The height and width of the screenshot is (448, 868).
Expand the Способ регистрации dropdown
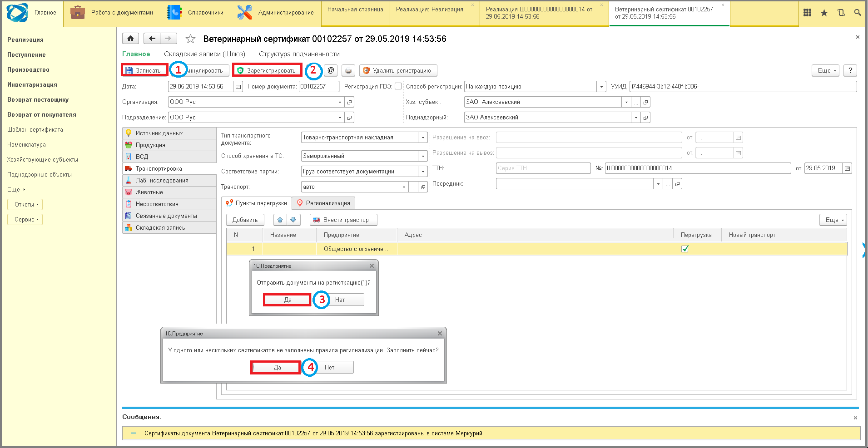tap(601, 87)
